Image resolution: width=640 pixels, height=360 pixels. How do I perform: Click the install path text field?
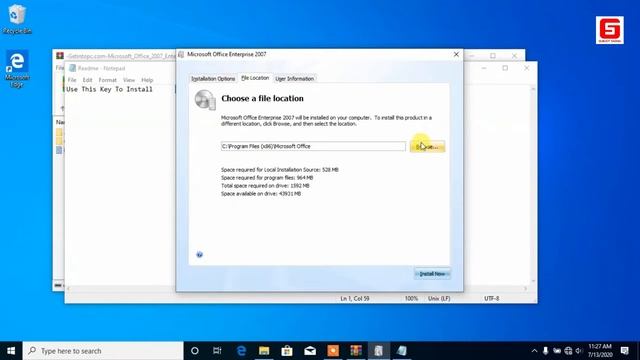[313, 146]
